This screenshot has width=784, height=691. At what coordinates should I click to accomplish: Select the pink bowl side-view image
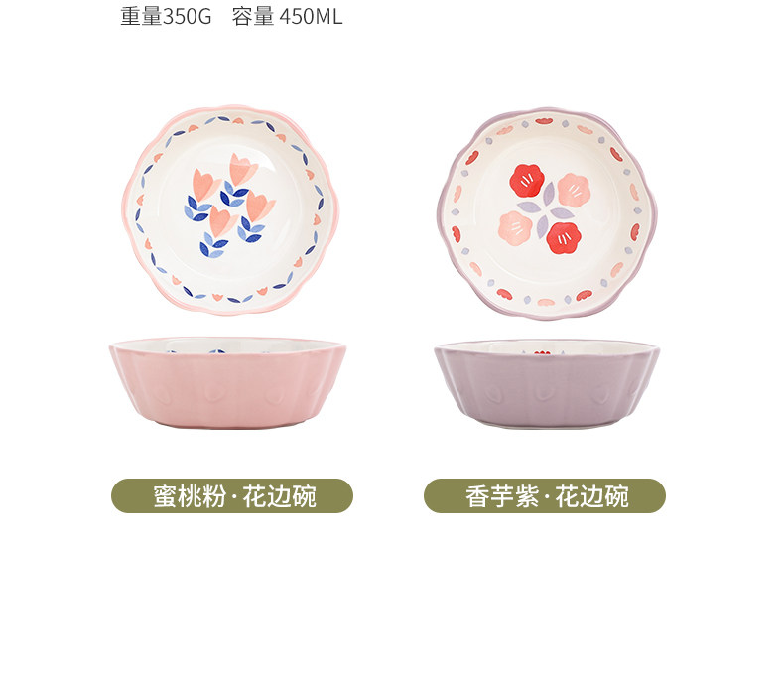(x=227, y=382)
